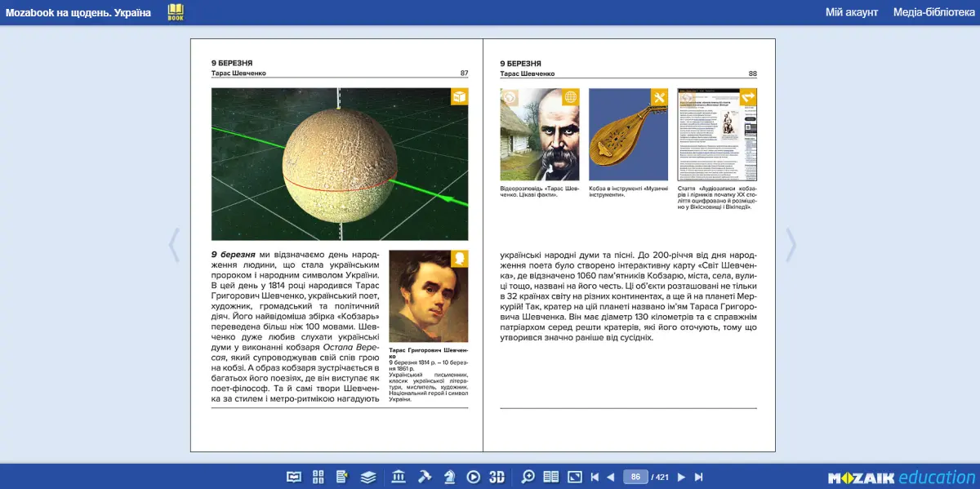Click the zoom magnifier icon
This screenshot has height=489, width=980.
point(528,477)
